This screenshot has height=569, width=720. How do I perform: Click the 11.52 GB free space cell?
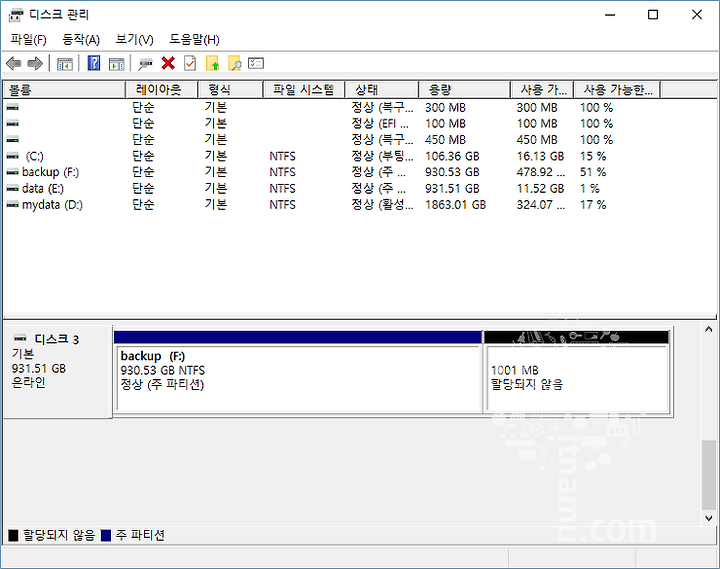540,189
